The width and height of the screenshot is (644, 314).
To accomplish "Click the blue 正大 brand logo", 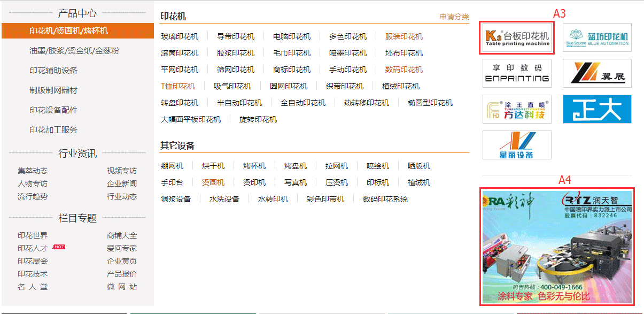I will click(x=597, y=109).
